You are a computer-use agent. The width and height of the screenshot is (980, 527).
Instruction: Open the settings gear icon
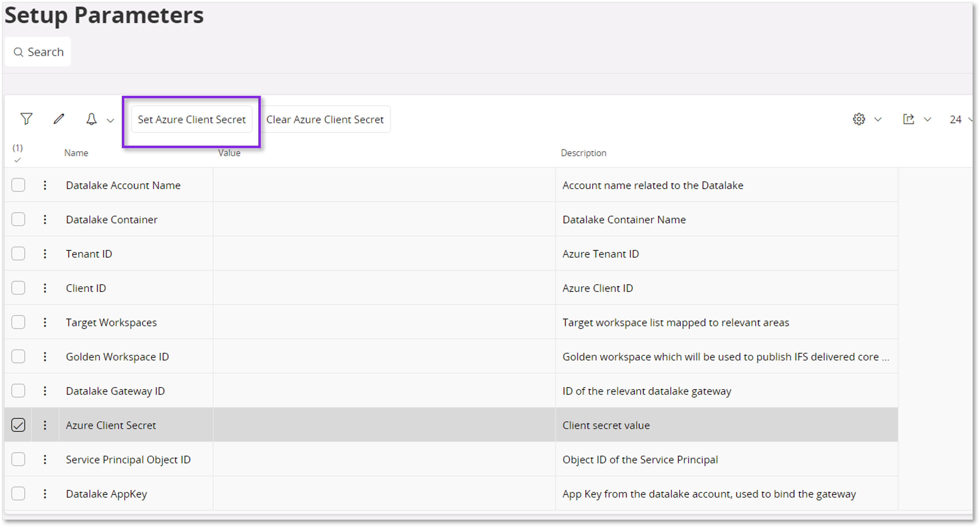click(859, 119)
